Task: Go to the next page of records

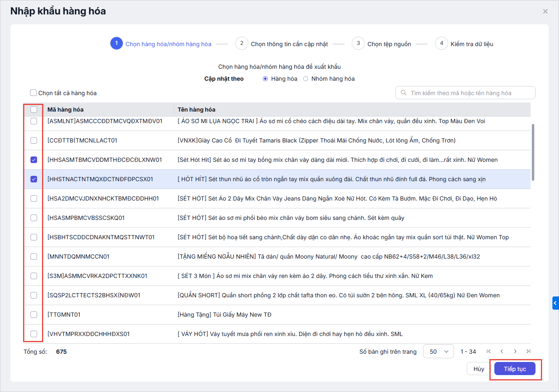Action: tap(515, 351)
